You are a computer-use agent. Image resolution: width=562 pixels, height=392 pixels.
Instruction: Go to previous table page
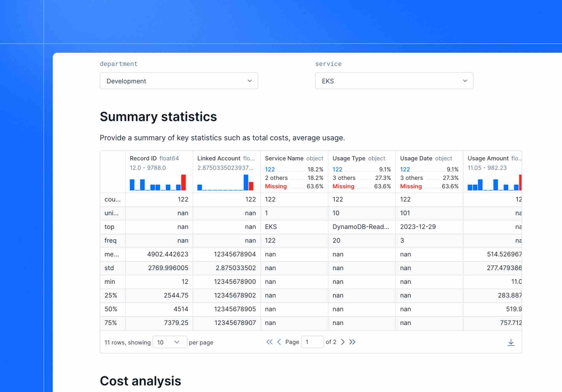(279, 342)
